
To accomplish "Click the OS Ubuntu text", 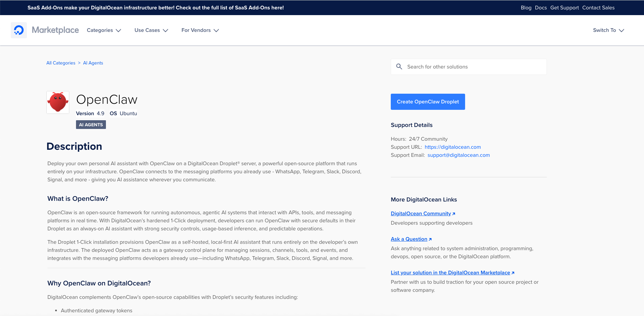I will 123,114.
